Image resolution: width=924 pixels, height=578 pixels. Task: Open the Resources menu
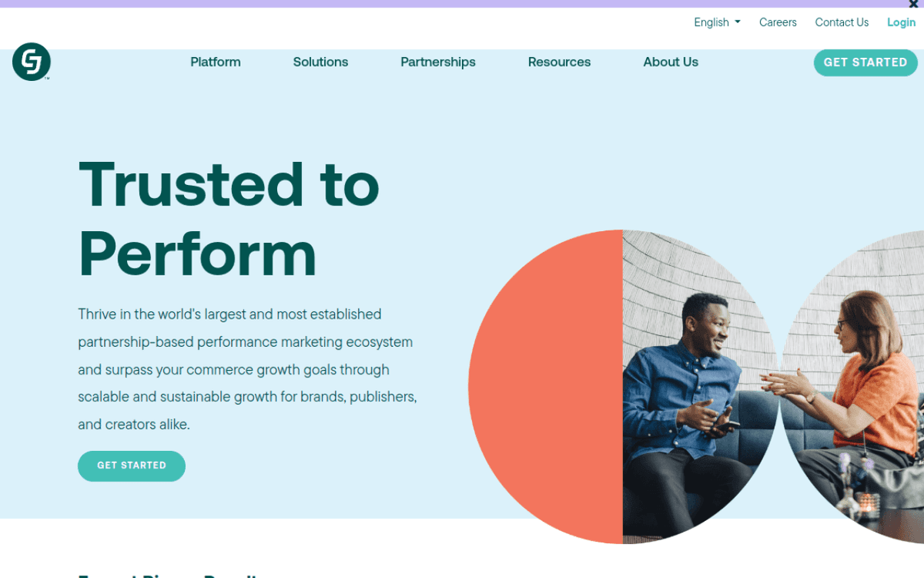click(559, 62)
